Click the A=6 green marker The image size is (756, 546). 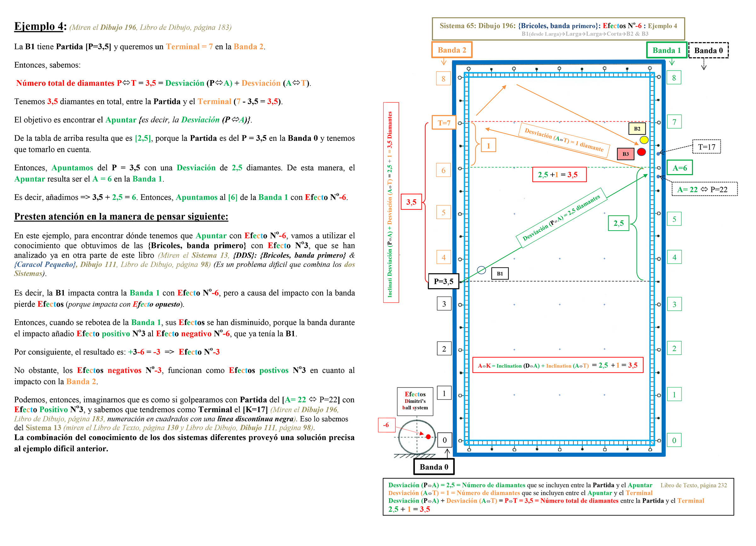[x=679, y=168]
